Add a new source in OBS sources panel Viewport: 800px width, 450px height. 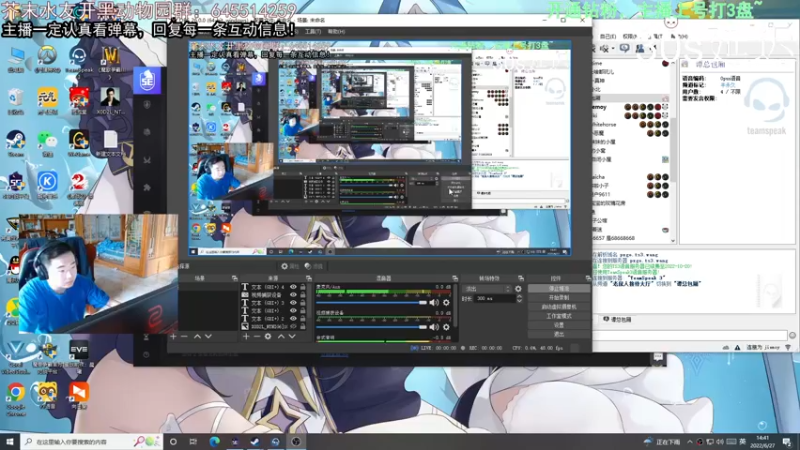tap(246, 337)
